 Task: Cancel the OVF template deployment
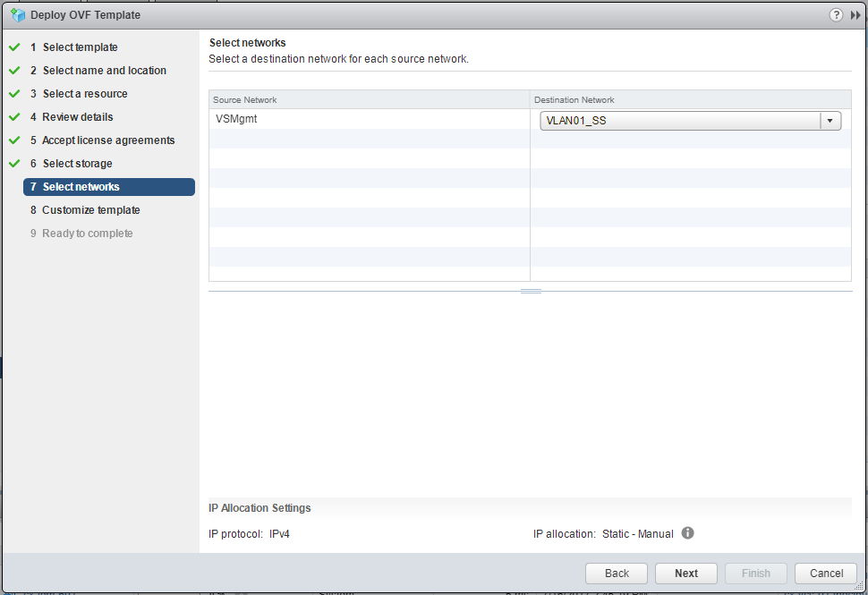click(x=826, y=574)
